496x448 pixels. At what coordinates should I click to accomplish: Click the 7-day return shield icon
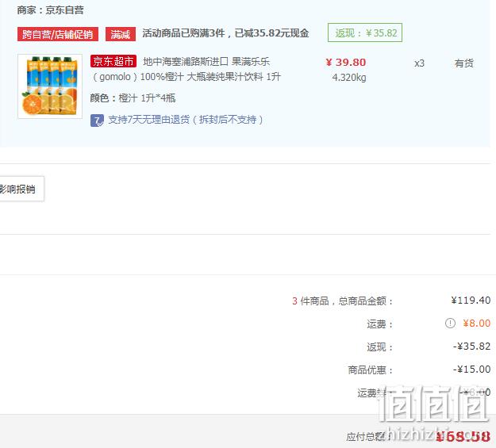[x=97, y=121]
